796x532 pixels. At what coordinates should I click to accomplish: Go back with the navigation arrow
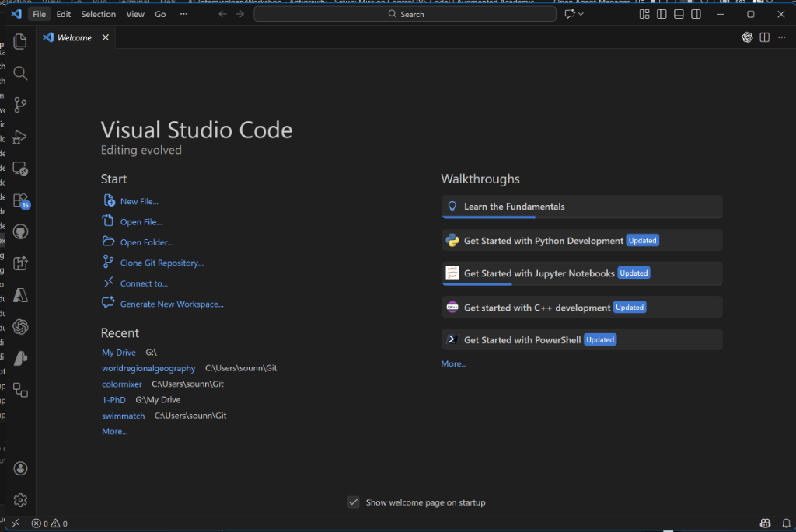(x=222, y=14)
